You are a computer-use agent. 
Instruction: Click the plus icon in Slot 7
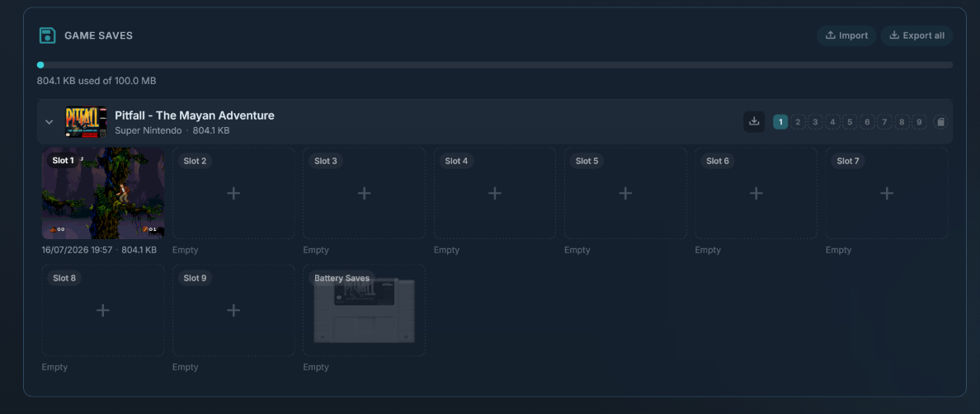[x=887, y=193]
